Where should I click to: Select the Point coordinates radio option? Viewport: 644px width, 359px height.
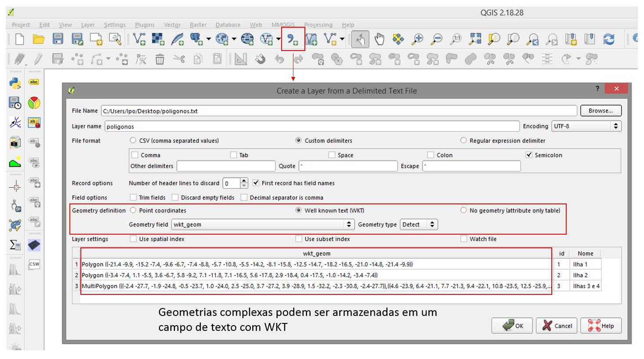tap(133, 210)
